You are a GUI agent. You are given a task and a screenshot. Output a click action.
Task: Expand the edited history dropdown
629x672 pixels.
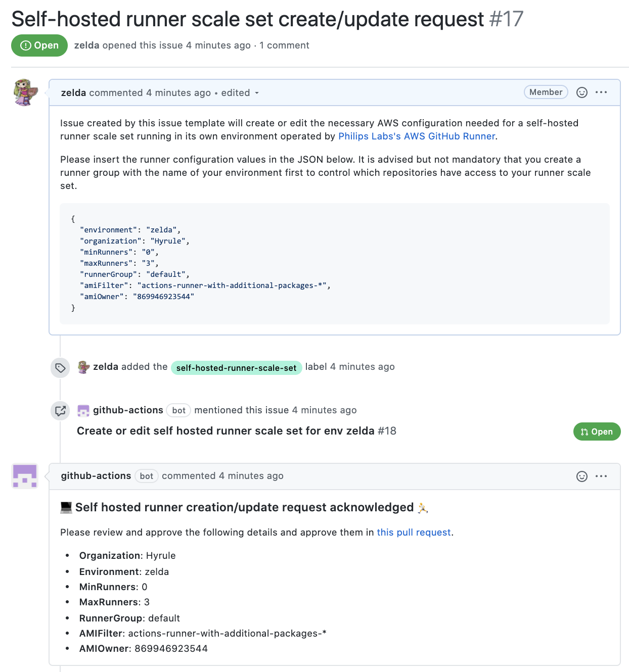click(240, 93)
